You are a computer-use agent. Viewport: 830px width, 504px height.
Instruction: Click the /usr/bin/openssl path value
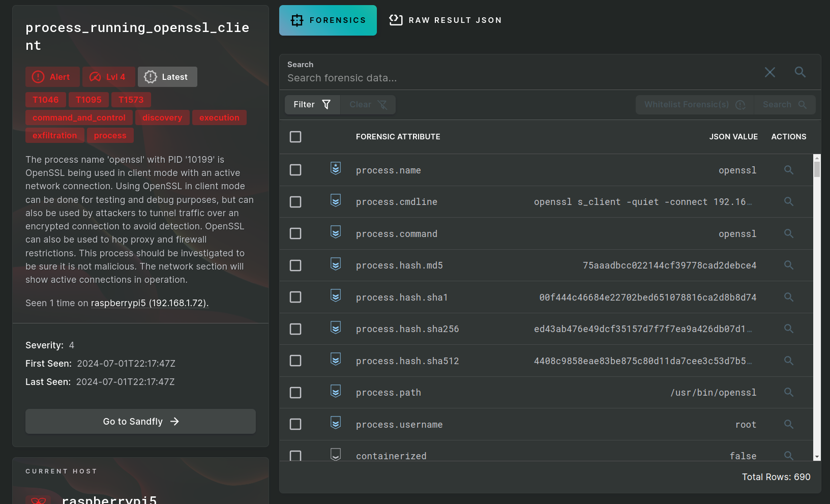coord(714,393)
